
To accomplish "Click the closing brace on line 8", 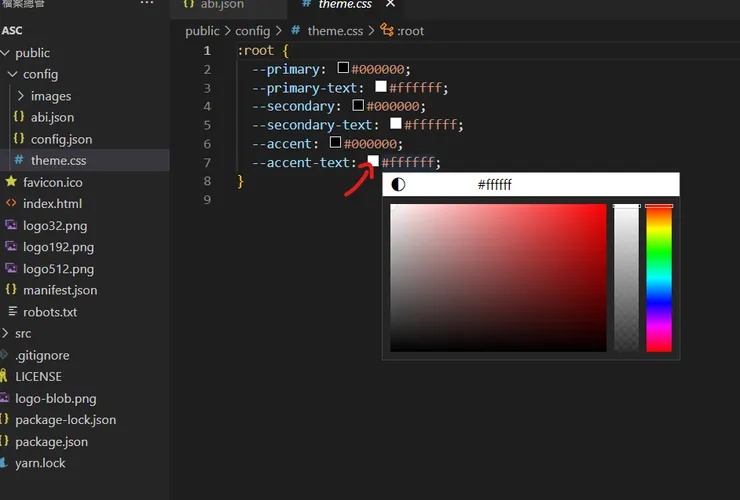I will (241, 181).
